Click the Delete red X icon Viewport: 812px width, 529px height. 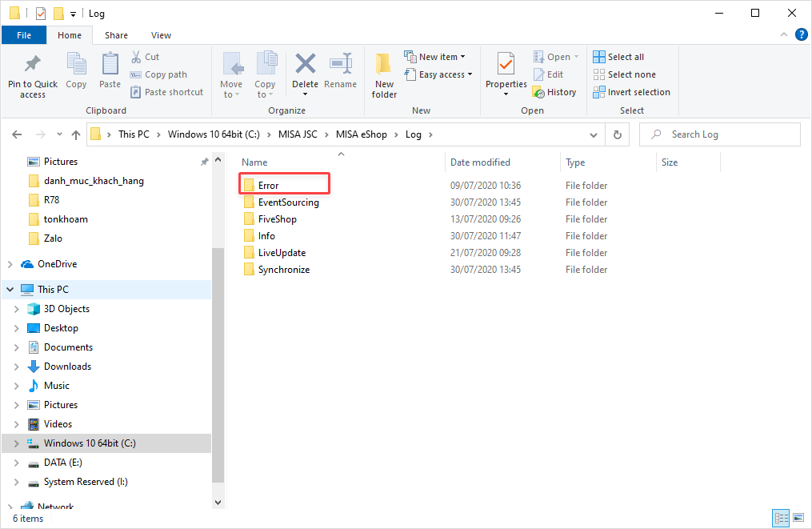coord(305,64)
